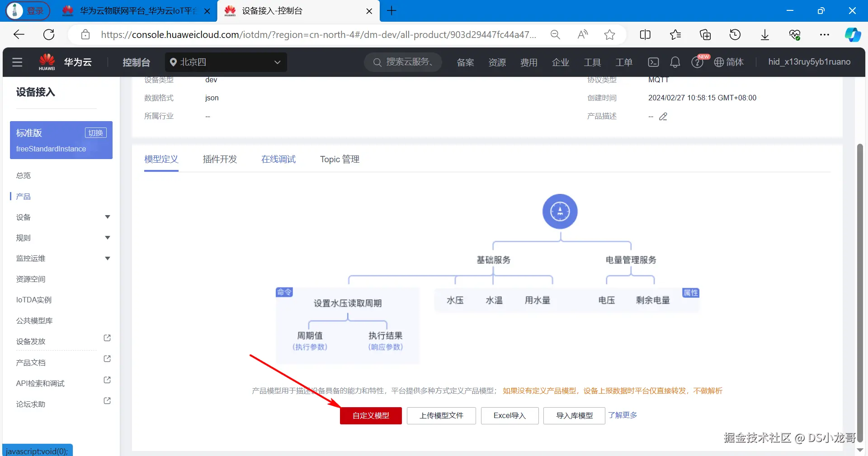Open the 资源 top menu
Image resolution: width=868 pixels, height=456 pixels.
(497, 62)
